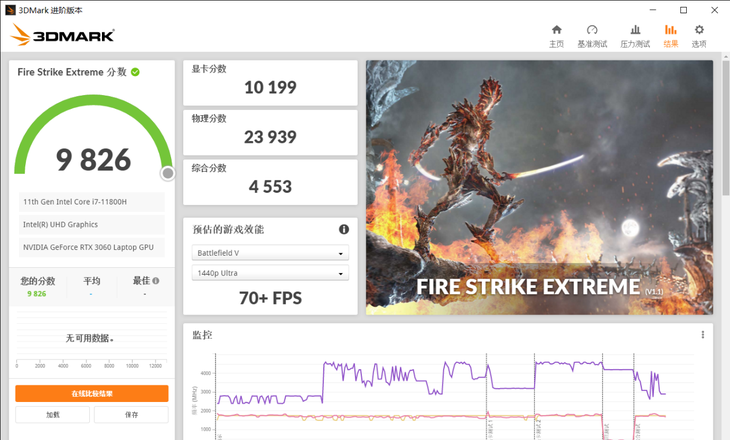730x440 pixels.
Task: Click the 预估的游戏效能 heading
Action: pos(228,229)
